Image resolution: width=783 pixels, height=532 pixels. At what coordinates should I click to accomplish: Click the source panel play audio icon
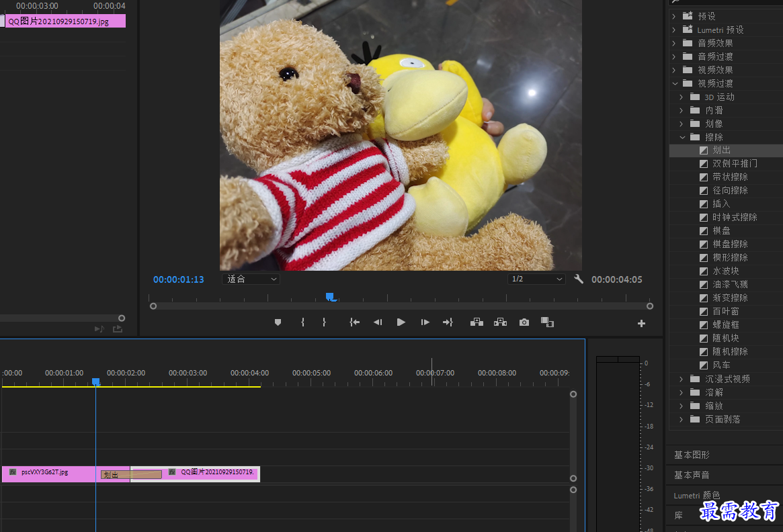tap(99, 329)
